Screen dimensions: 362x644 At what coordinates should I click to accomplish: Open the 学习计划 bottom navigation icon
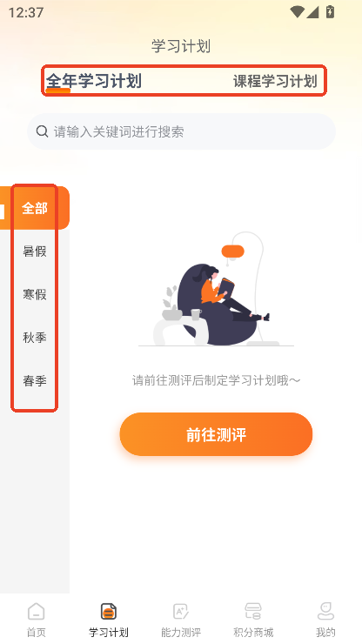coord(109,612)
